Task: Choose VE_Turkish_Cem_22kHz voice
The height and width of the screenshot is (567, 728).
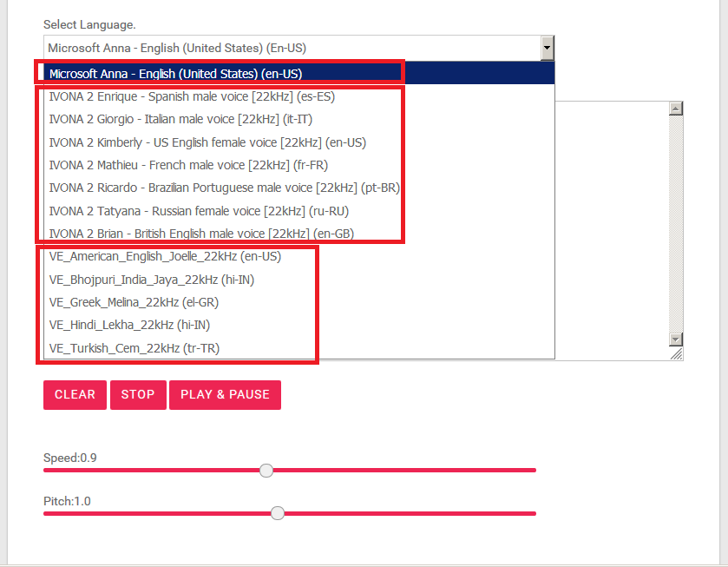Action: (x=299, y=348)
